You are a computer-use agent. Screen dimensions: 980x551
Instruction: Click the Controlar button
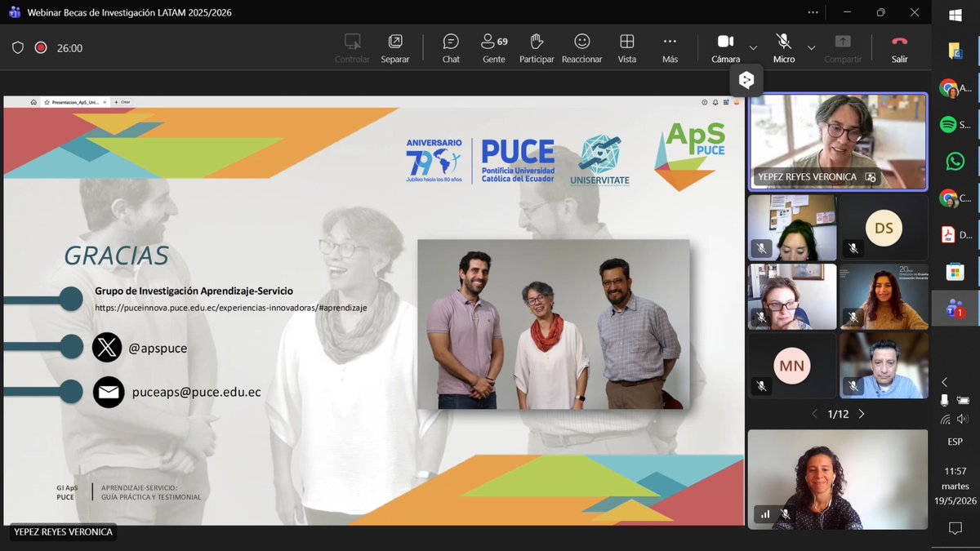[x=352, y=48]
